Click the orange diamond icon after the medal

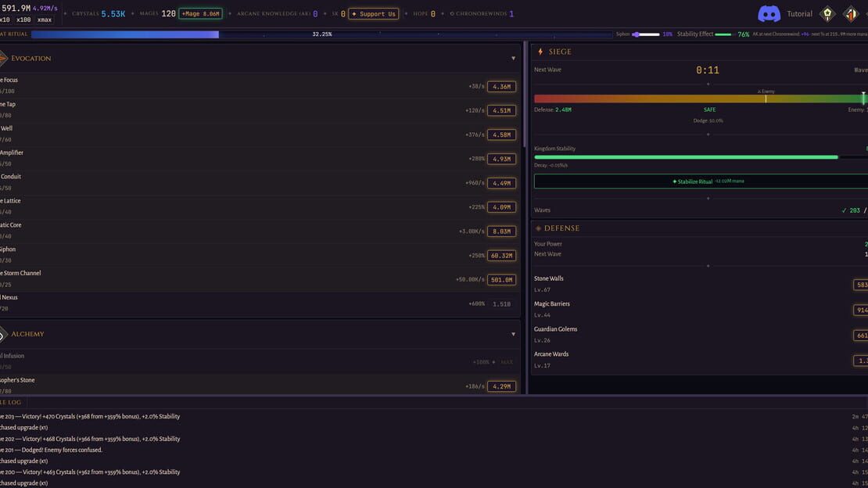point(851,14)
